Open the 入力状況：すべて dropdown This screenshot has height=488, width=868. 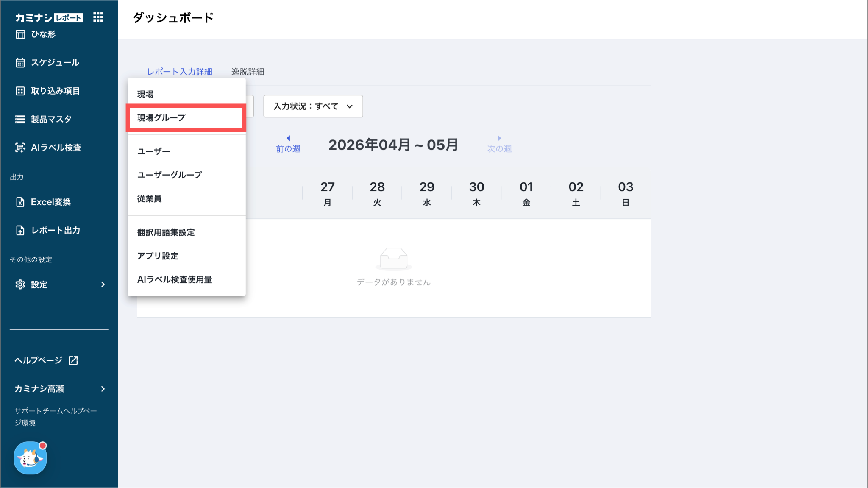313,106
